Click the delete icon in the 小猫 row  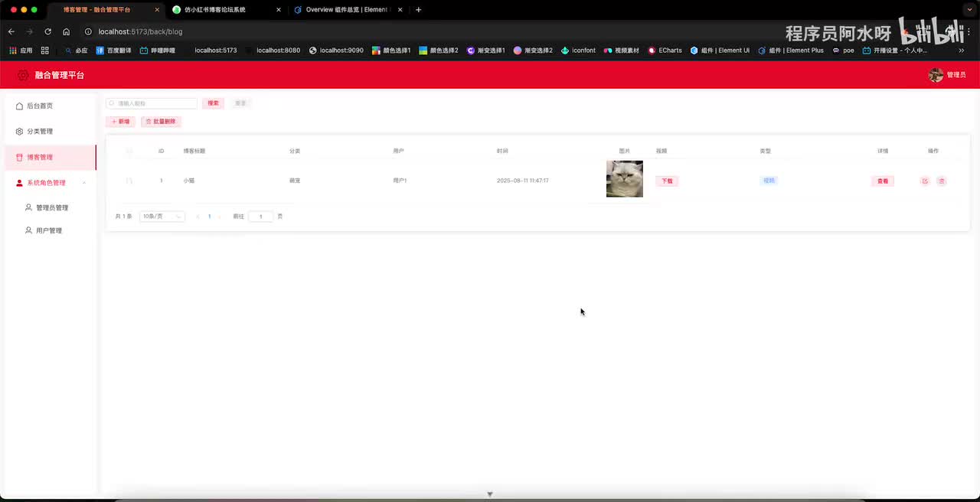click(x=942, y=181)
